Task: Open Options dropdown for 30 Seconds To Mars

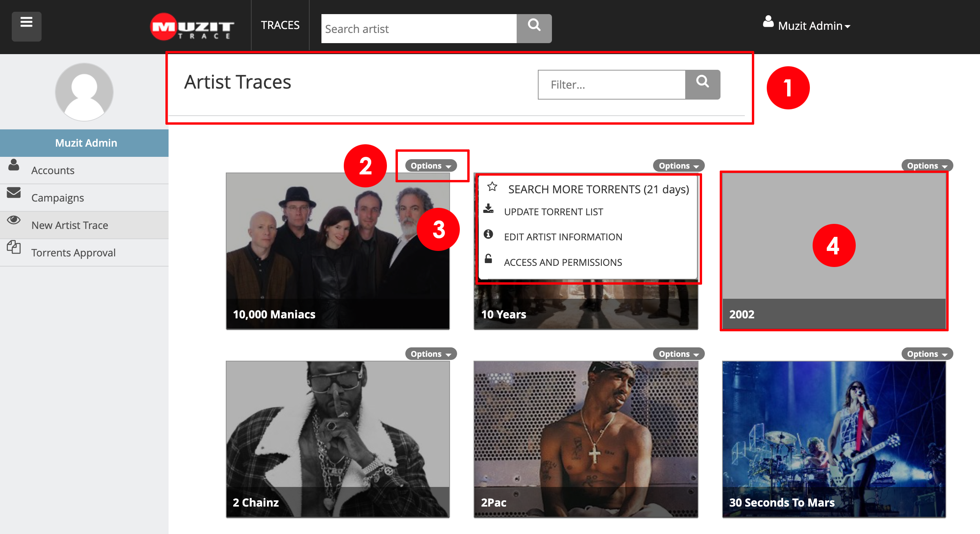Action: [x=927, y=354]
